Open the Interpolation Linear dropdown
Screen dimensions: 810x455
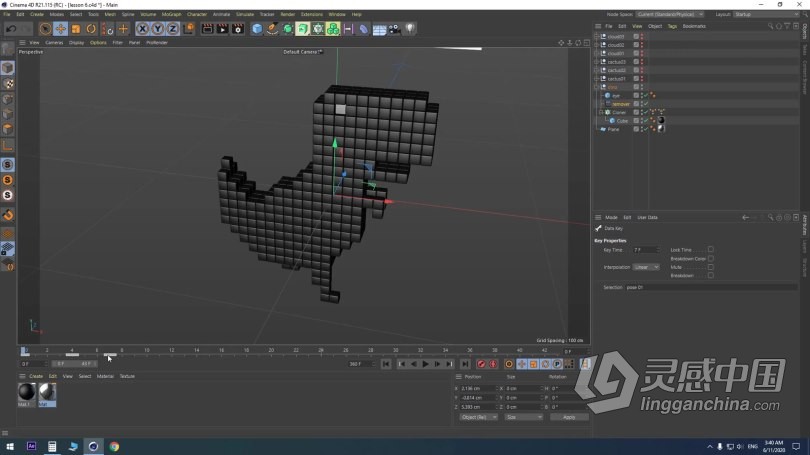coord(646,268)
